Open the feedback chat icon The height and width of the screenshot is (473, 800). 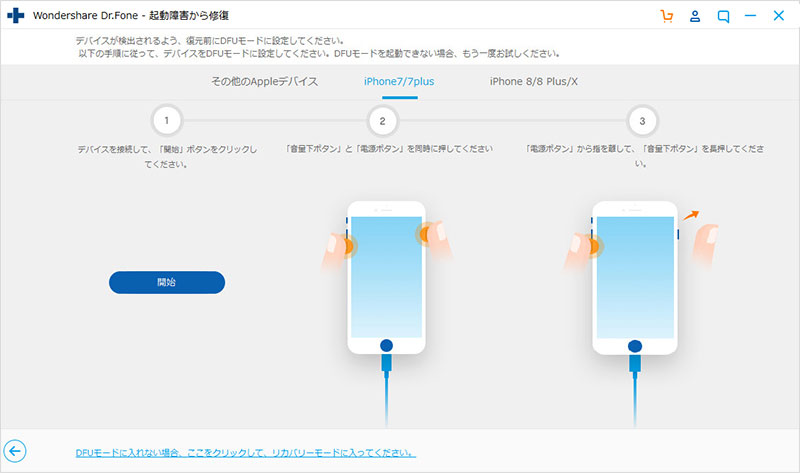[723, 16]
